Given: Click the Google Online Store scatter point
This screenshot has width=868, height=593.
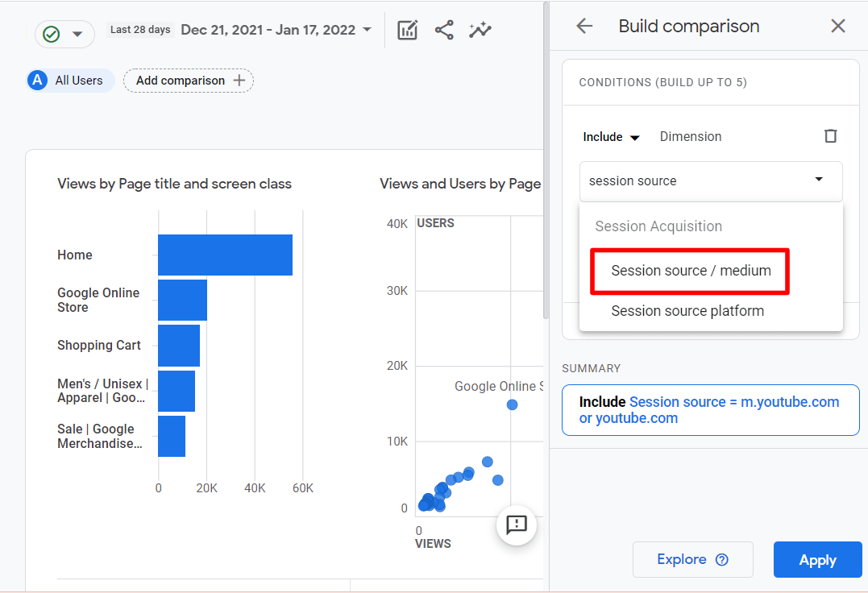Looking at the screenshot, I should point(512,404).
